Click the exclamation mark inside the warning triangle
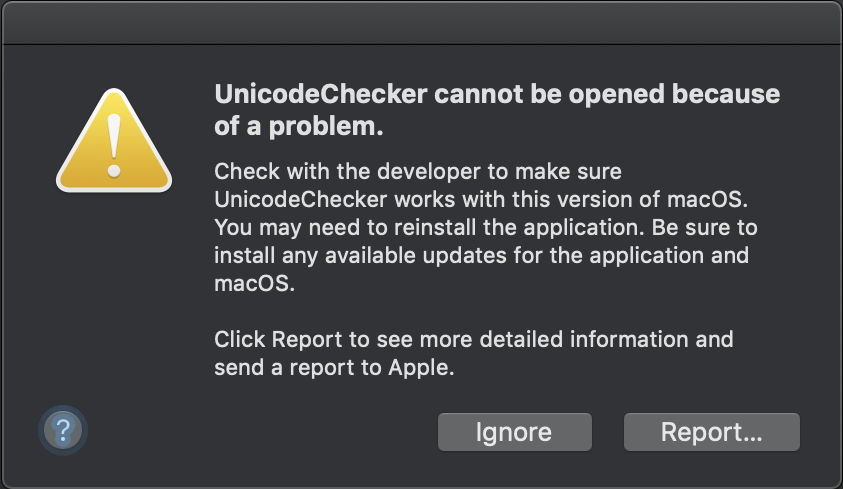The height and width of the screenshot is (489, 843). coord(114,141)
